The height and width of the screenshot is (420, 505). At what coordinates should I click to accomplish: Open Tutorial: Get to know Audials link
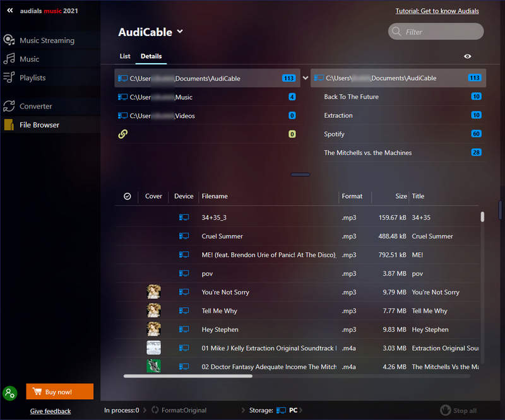coord(437,11)
